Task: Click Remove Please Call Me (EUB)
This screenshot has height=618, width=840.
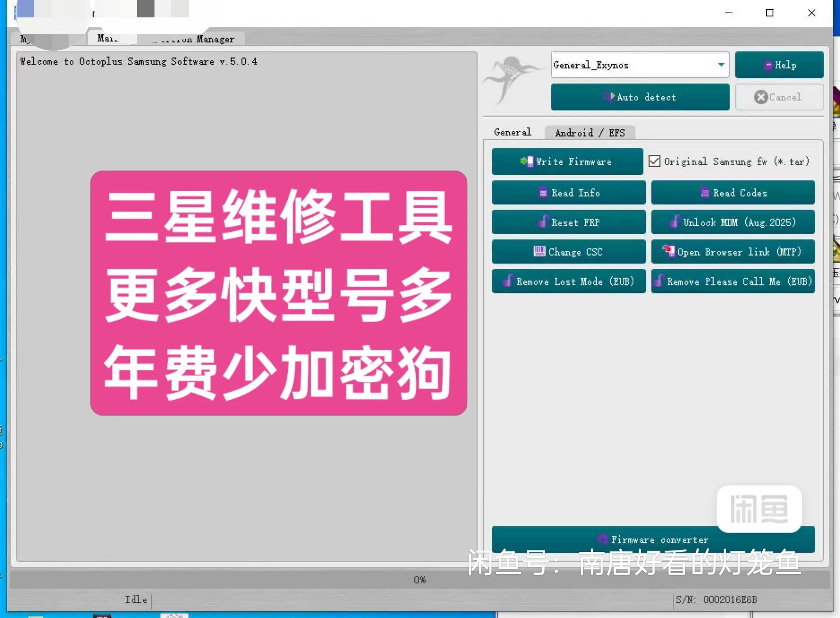Action: click(x=733, y=281)
